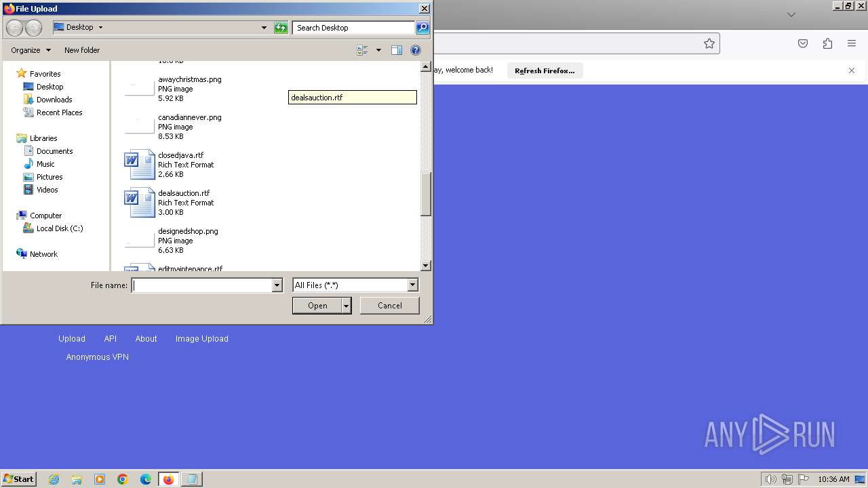This screenshot has height=488, width=868.
Task: Launch Google Chrome from taskbar
Action: [123, 479]
